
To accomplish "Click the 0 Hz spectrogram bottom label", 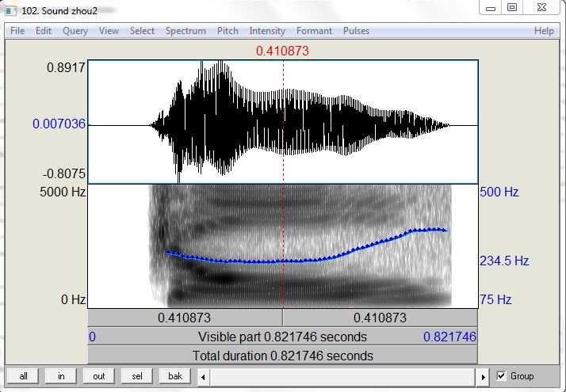I will [73, 299].
